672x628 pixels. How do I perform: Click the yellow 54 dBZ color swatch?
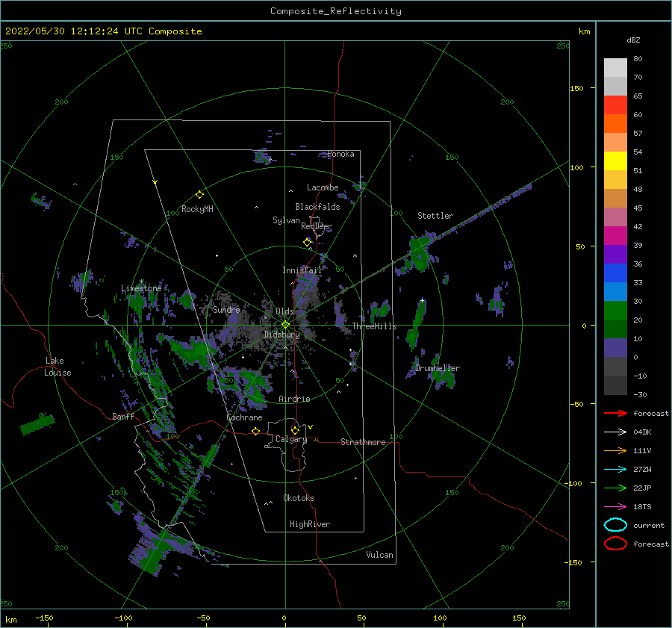click(x=615, y=161)
